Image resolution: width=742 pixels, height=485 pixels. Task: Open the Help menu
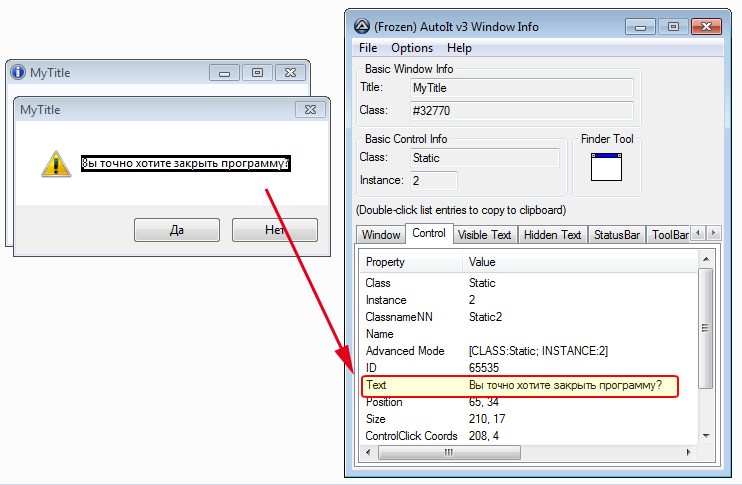(459, 48)
